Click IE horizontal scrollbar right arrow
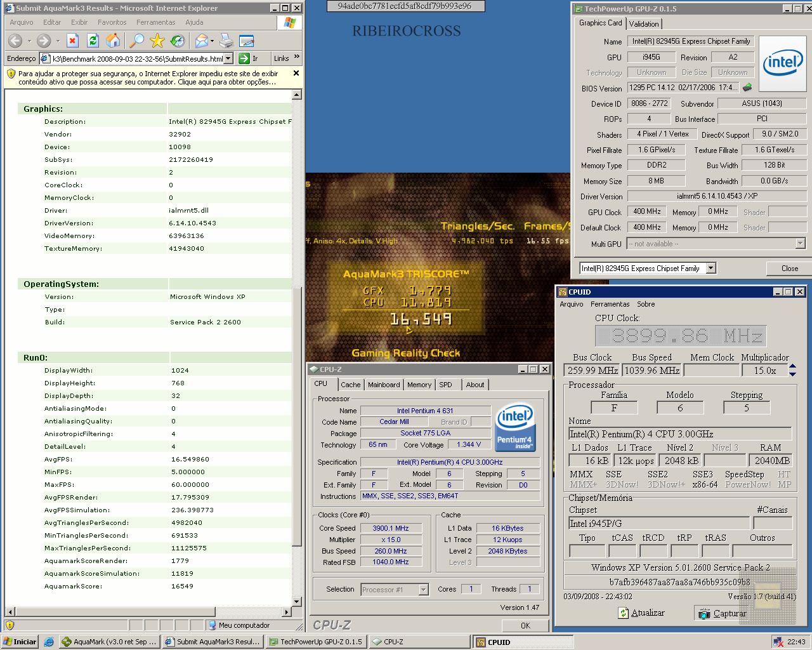The width and height of the screenshot is (812, 650). (x=287, y=612)
